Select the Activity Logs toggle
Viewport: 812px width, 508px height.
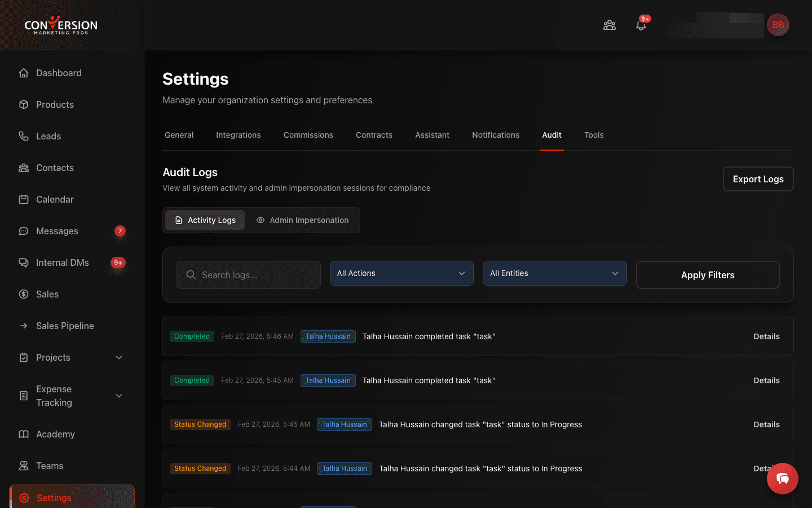(x=204, y=220)
